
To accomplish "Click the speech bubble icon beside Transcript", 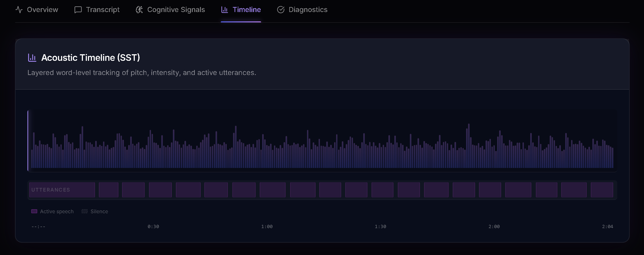I will click(x=78, y=9).
